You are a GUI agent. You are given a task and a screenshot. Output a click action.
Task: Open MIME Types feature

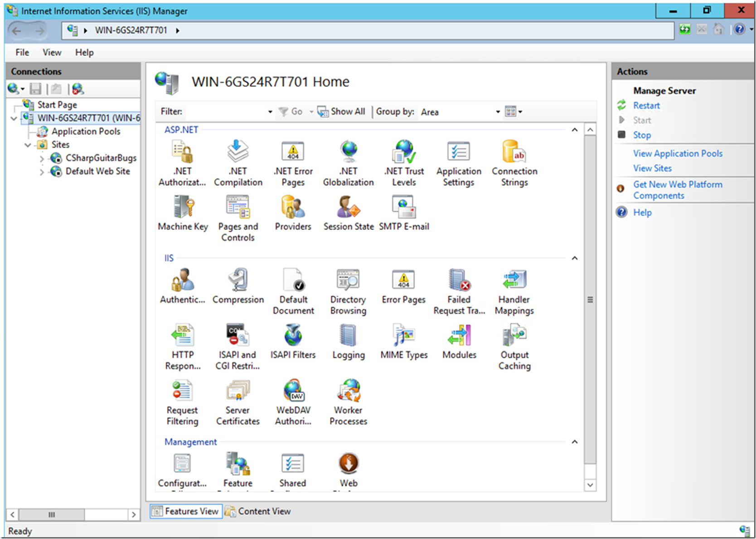404,342
